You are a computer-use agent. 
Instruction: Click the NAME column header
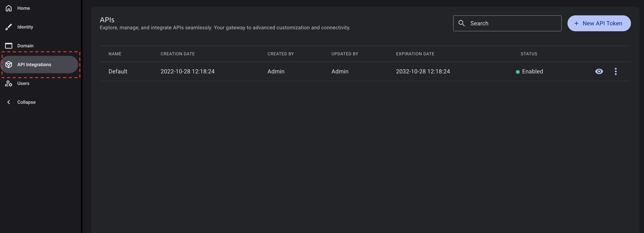115,54
